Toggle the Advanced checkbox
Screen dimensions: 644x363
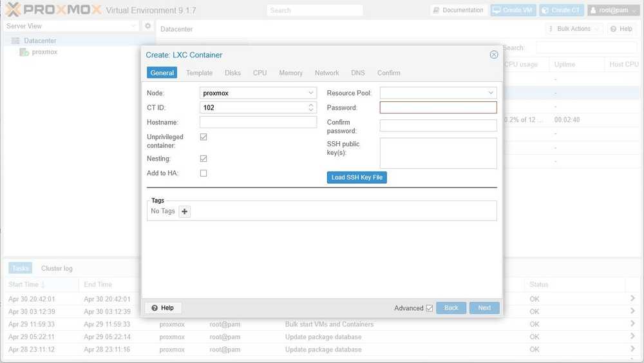(x=429, y=308)
